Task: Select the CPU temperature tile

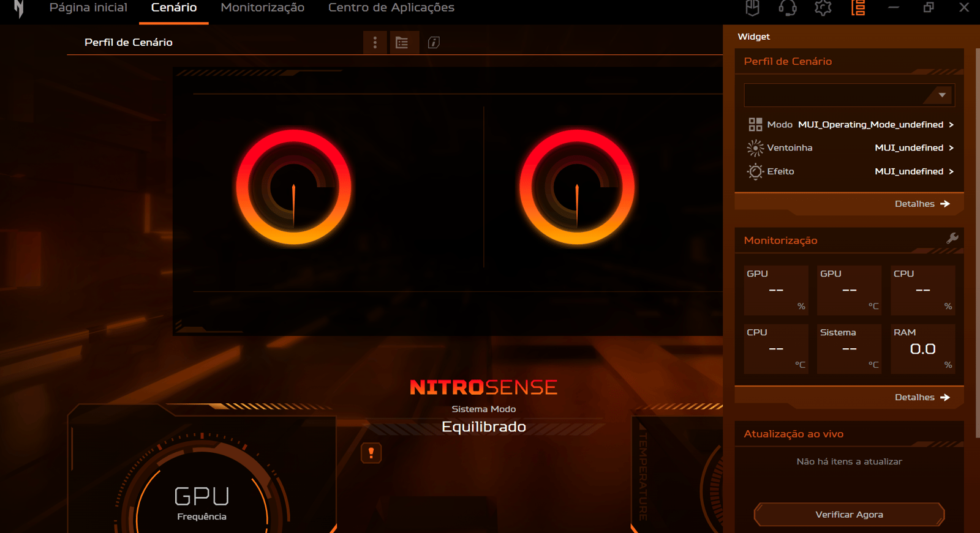Action: [x=776, y=349]
